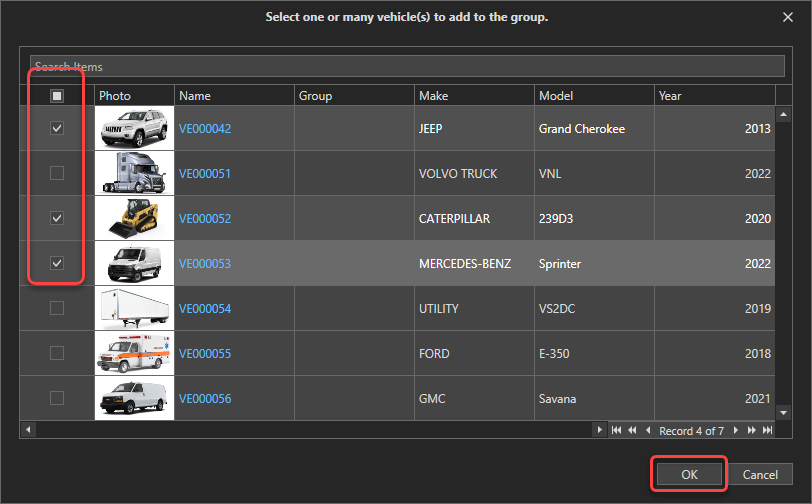Image resolution: width=812 pixels, height=504 pixels.
Task: Open the VE000052 vehicle link
Action: point(204,219)
